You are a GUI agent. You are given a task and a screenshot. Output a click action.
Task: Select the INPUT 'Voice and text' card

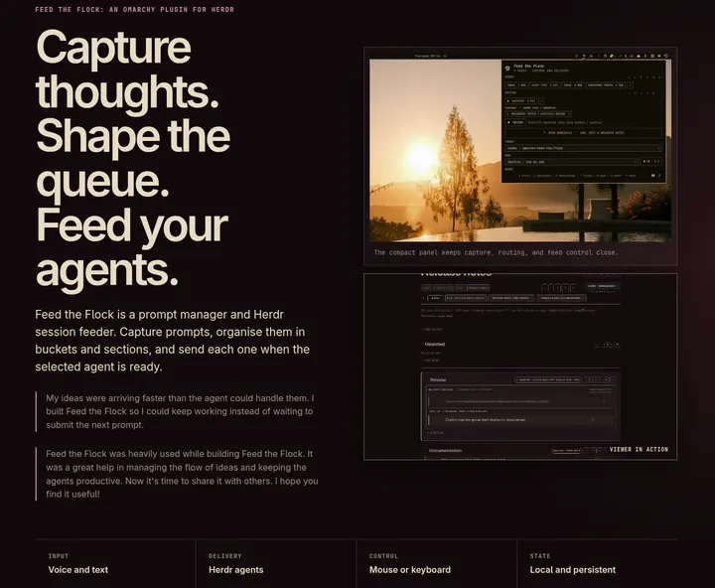tap(115, 564)
